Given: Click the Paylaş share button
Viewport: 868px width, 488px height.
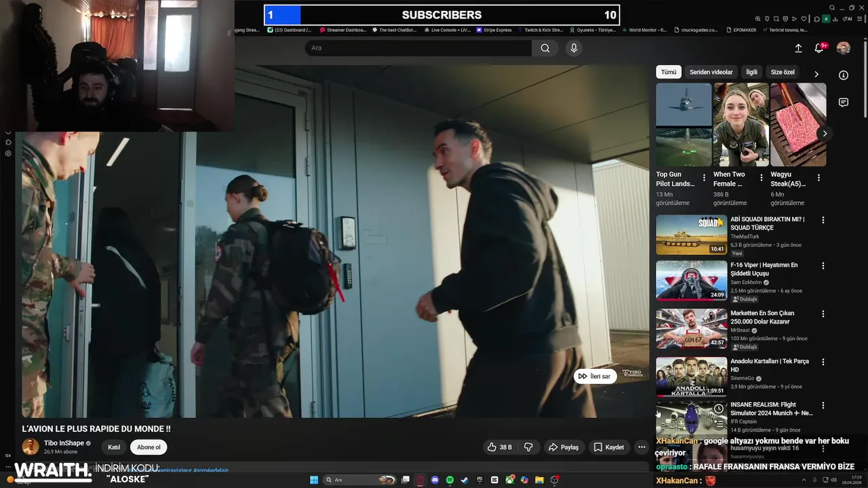Looking at the screenshot, I should pos(564,447).
